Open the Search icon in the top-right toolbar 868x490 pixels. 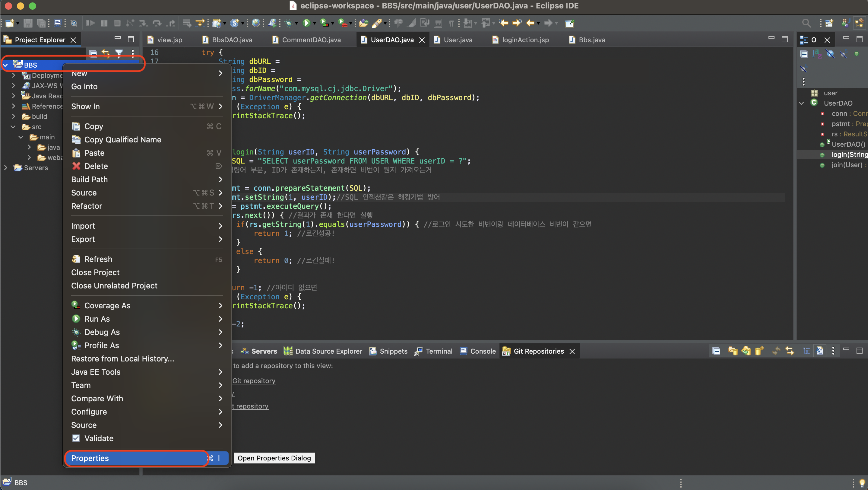pyautogui.click(x=807, y=23)
